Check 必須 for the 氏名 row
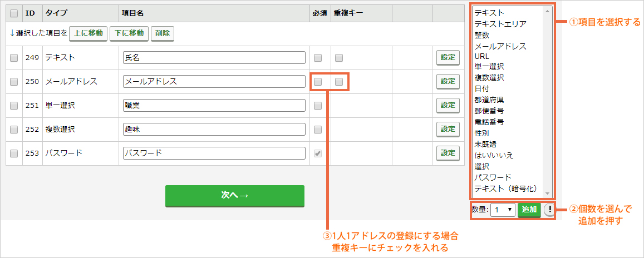This screenshot has width=644, height=258. click(x=318, y=58)
